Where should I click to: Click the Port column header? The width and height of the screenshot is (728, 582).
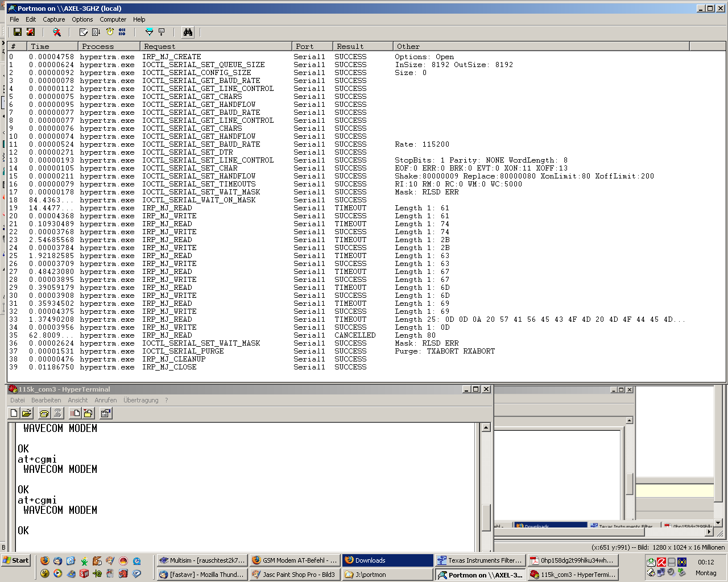tap(312, 46)
